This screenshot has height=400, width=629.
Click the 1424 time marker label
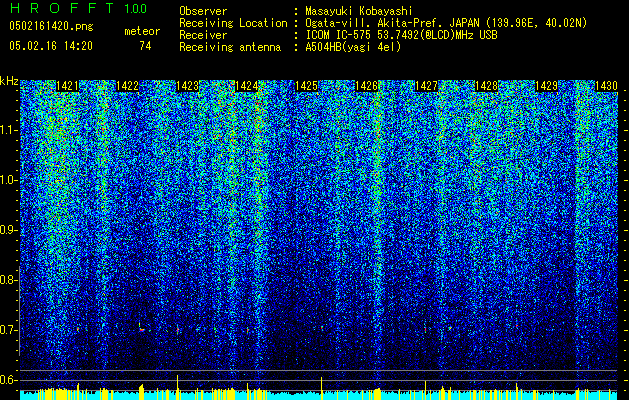246,86
